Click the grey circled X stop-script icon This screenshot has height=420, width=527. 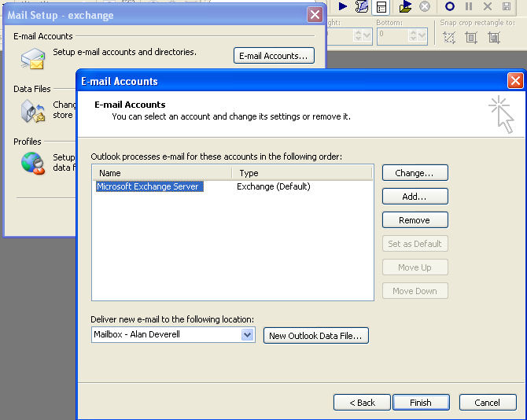coord(425,6)
